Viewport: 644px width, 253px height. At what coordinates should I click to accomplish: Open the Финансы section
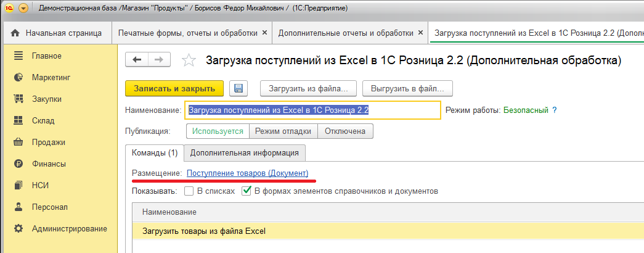click(x=49, y=164)
